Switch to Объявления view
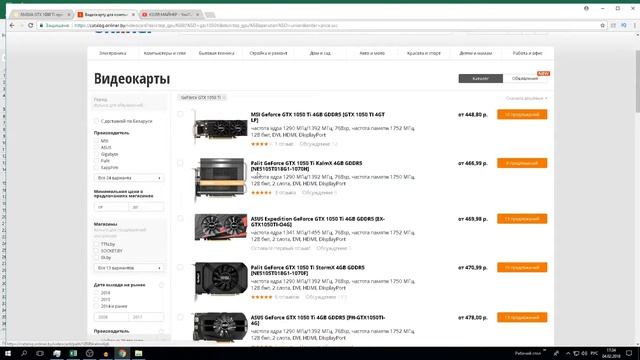This screenshot has height=360, width=640. pyautogui.click(x=525, y=78)
